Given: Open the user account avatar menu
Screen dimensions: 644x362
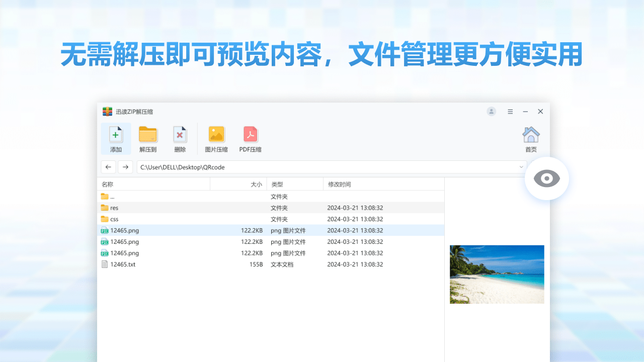Looking at the screenshot, I should coord(491,111).
